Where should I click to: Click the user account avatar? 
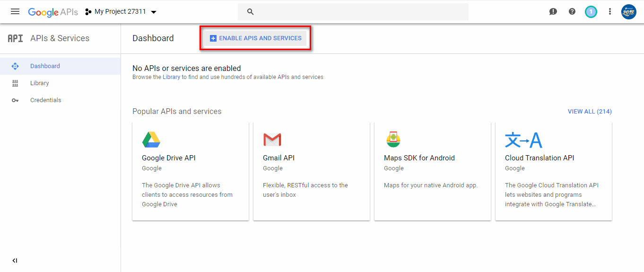pyautogui.click(x=629, y=12)
